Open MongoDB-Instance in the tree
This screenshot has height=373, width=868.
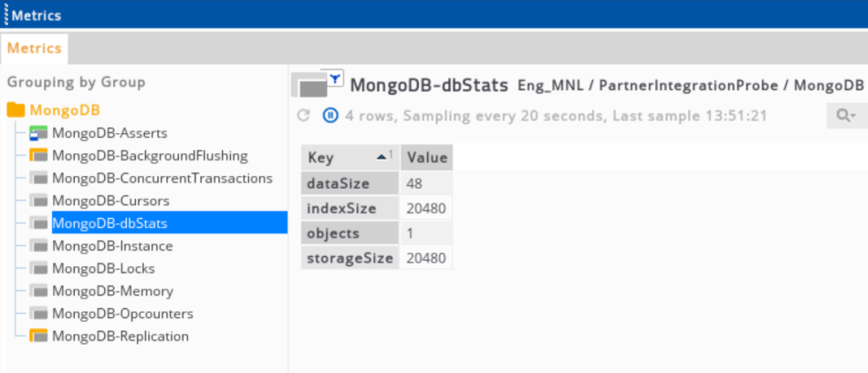(x=112, y=246)
